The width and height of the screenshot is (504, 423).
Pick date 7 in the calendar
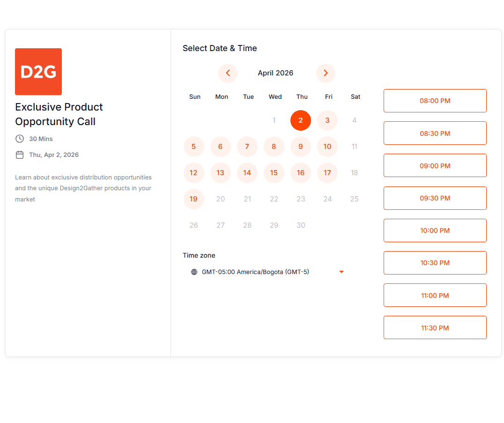point(247,147)
